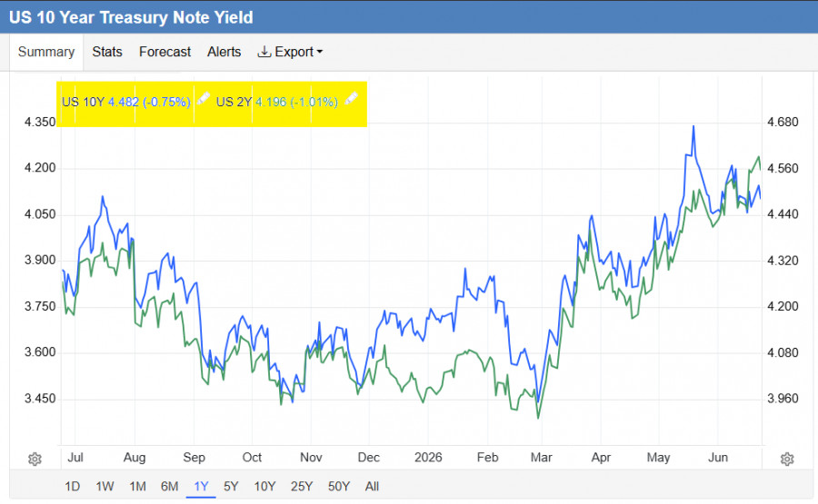Viewport: 818px width, 504px height.
Task: Click the US 2Y legend label
Action: (x=234, y=102)
